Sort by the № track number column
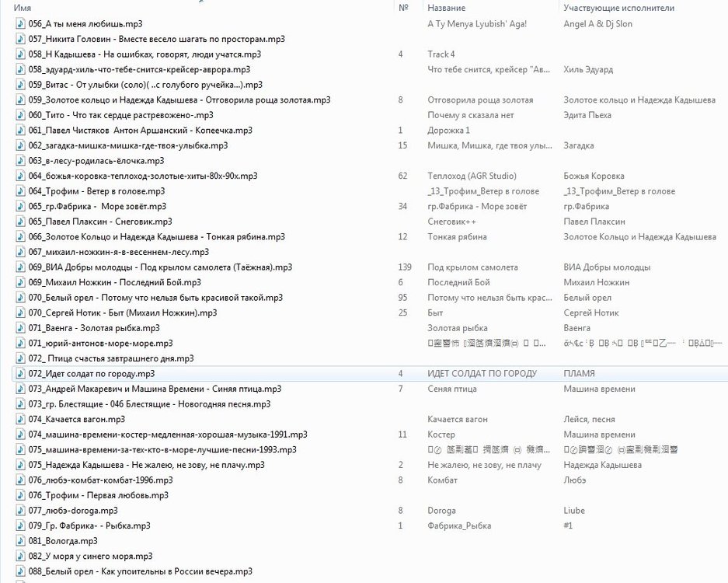The height and width of the screenshot is (583, 728). point(403,8)
